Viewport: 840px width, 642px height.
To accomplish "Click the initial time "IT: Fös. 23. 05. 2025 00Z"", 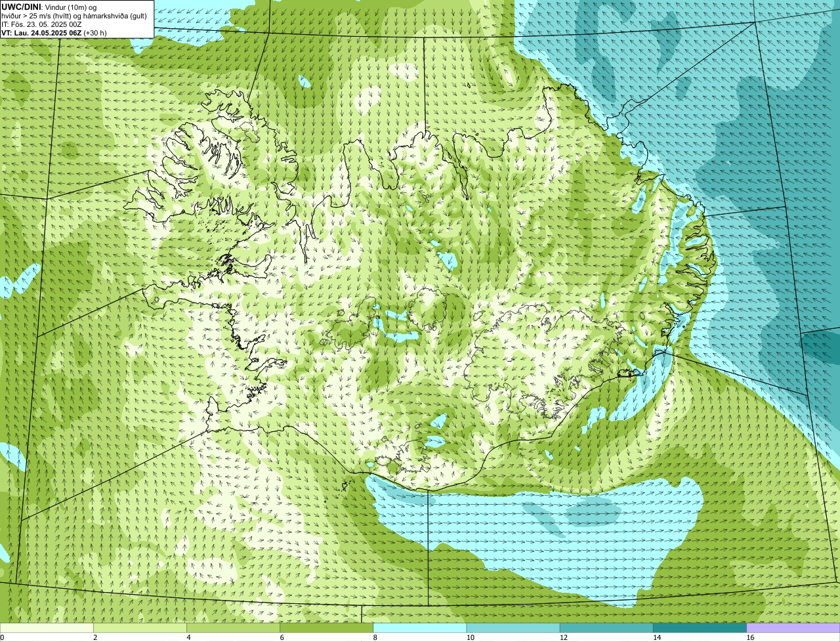I will tap(41, 24).
